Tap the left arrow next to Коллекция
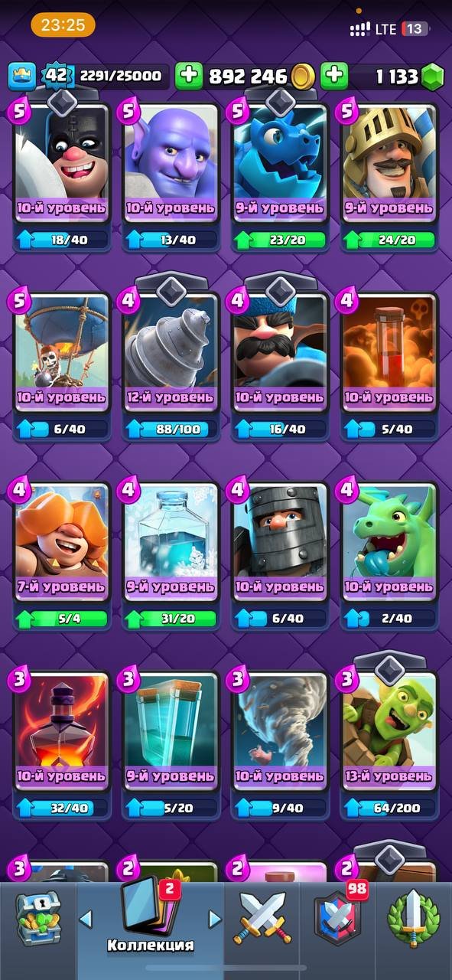The height and width of the screenshot is (980, 452). click(x=86, y=918)
